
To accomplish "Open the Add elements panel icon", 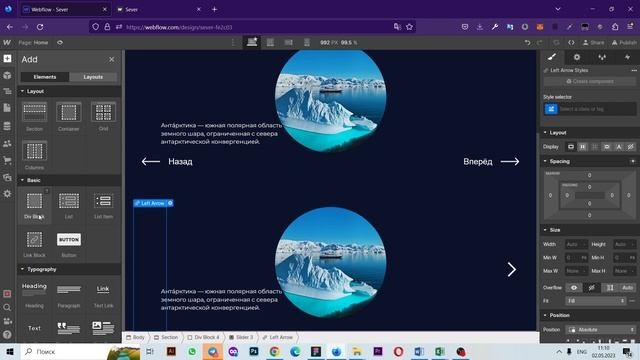I will pyautogui.click(x=7, y=59).
